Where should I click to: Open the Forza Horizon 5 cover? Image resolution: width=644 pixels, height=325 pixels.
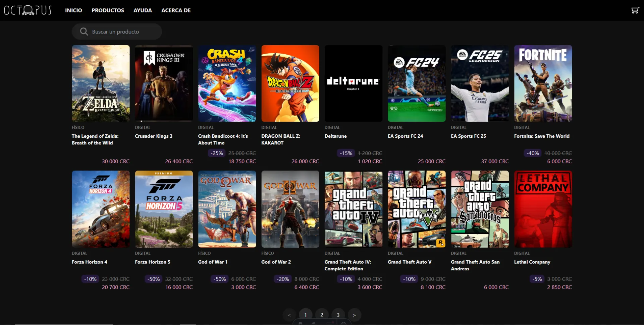click(164, 209)
